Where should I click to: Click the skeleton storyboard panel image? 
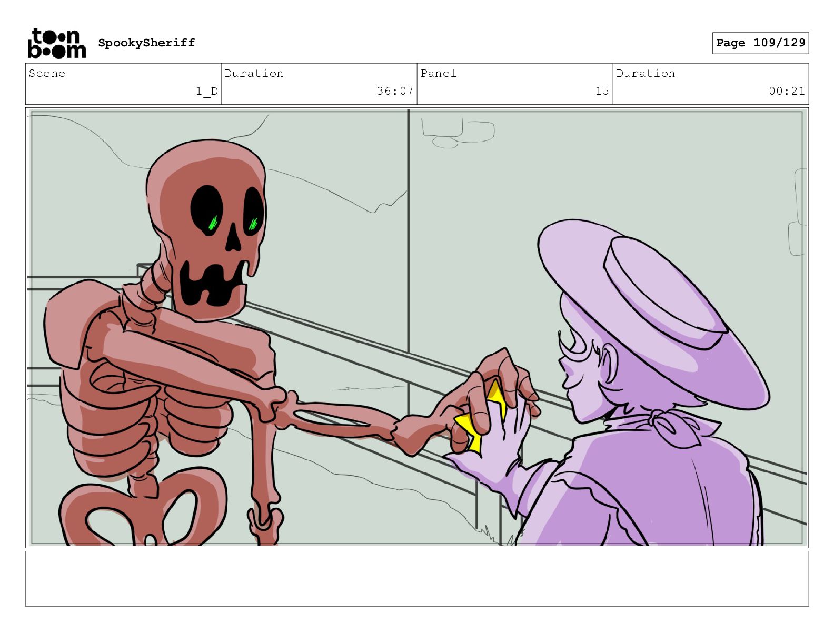(x=417, y=327)
